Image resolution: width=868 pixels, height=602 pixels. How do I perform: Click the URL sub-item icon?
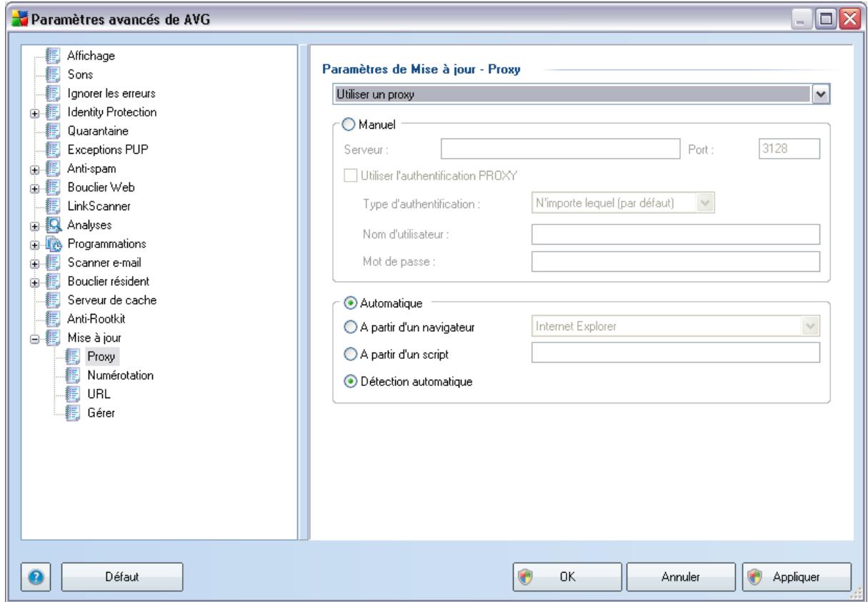tap(71, 393)
